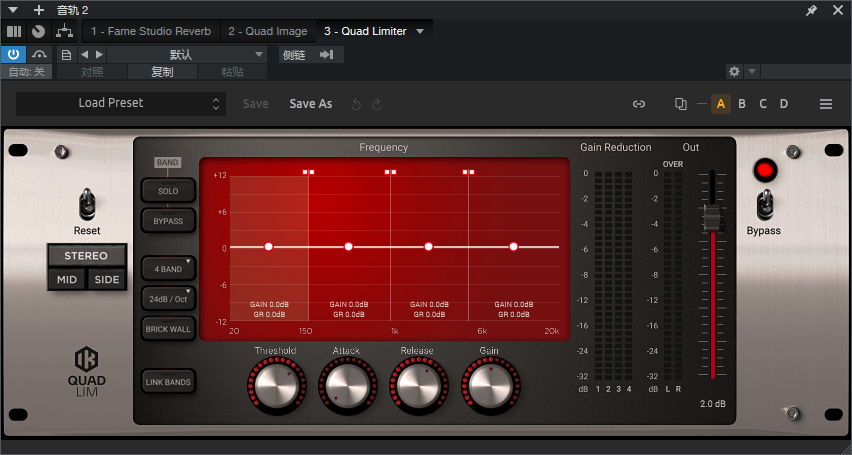Click the fourth band gain node
The image size is (852, 455).
(x=513, y=247)
